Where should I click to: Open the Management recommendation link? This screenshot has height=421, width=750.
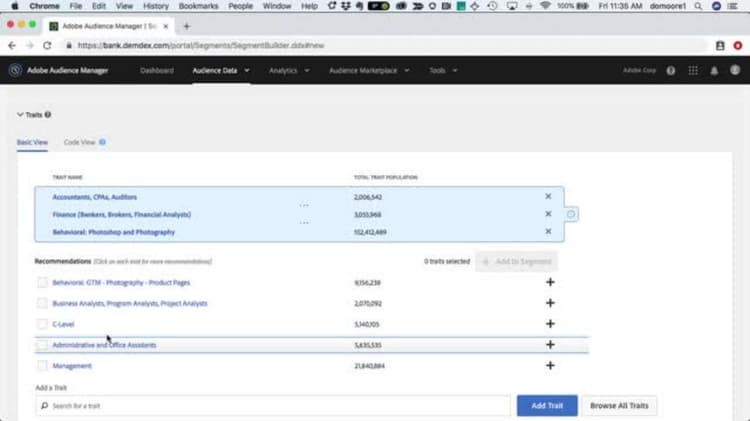click(x=72, y=366)
